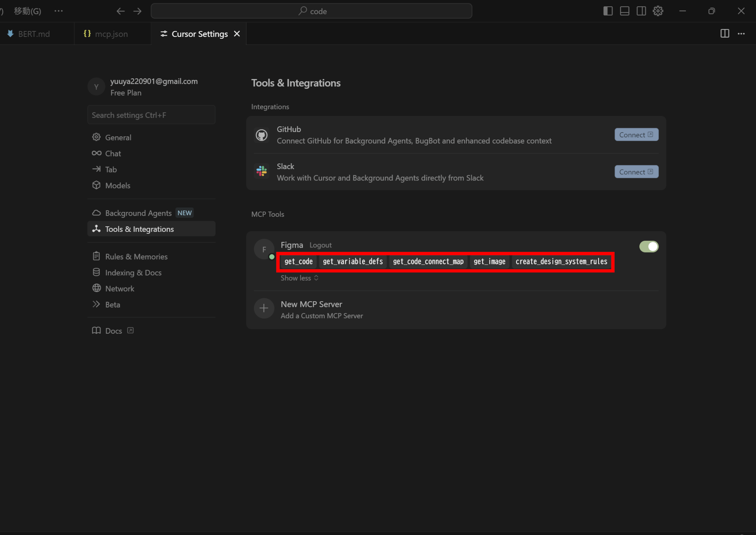This screenshot has height=535, width=756.
Task: Click the MCP Tools section label
Action: coord(268,214)
